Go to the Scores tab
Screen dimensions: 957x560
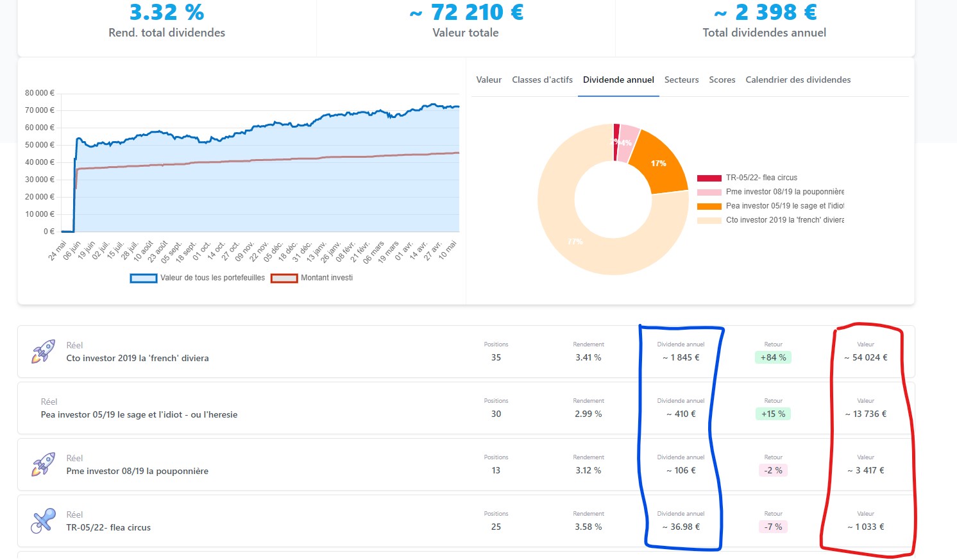pos(722,80)
